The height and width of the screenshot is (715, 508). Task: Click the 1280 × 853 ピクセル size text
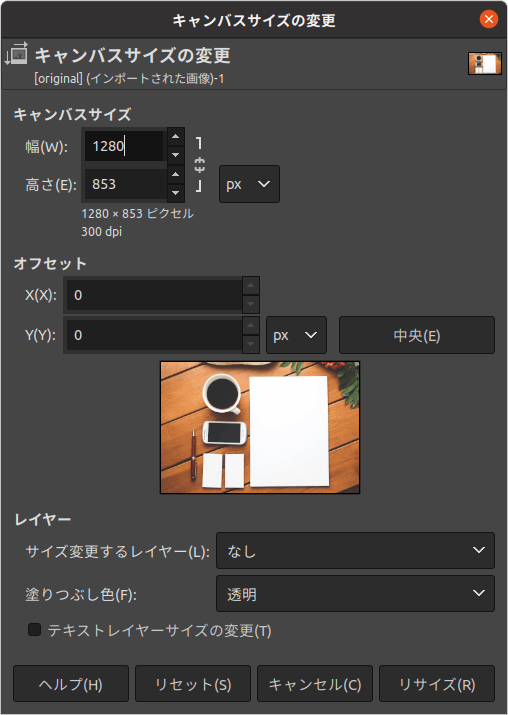point(138,213)
